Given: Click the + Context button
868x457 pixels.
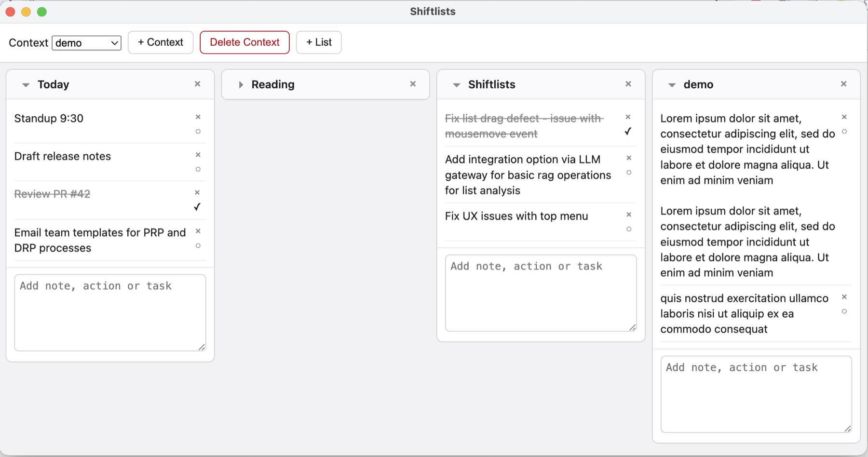Looking at the screenshot, I should pyautogui.click(x=161, y=42).
